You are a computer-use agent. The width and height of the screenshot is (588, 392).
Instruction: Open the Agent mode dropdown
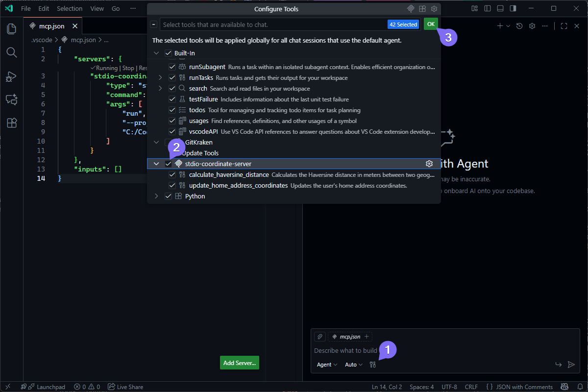[x=325, y=364]
